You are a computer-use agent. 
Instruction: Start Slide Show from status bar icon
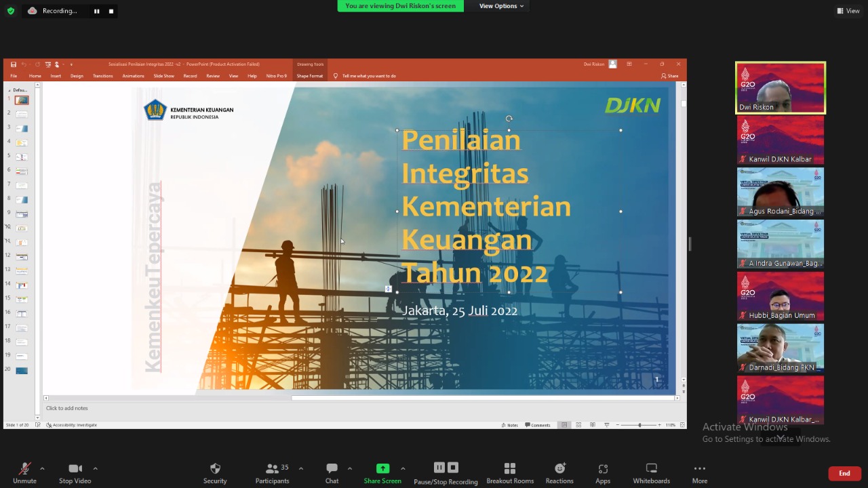[x=607, y=425]
